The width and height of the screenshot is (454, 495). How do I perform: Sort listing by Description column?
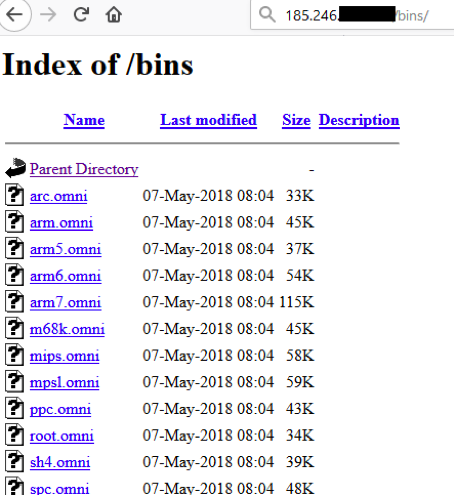click(x=359, y=120)
